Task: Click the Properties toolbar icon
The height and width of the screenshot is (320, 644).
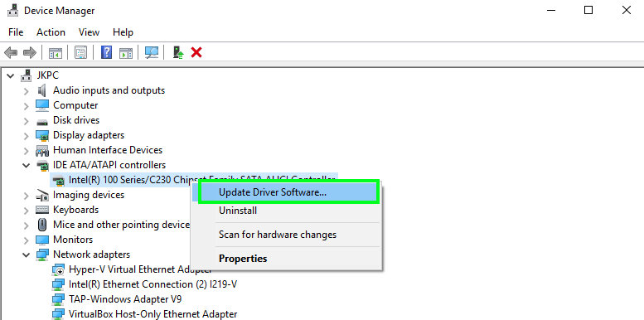Action: pyautogui.click(x=81, y=52)
